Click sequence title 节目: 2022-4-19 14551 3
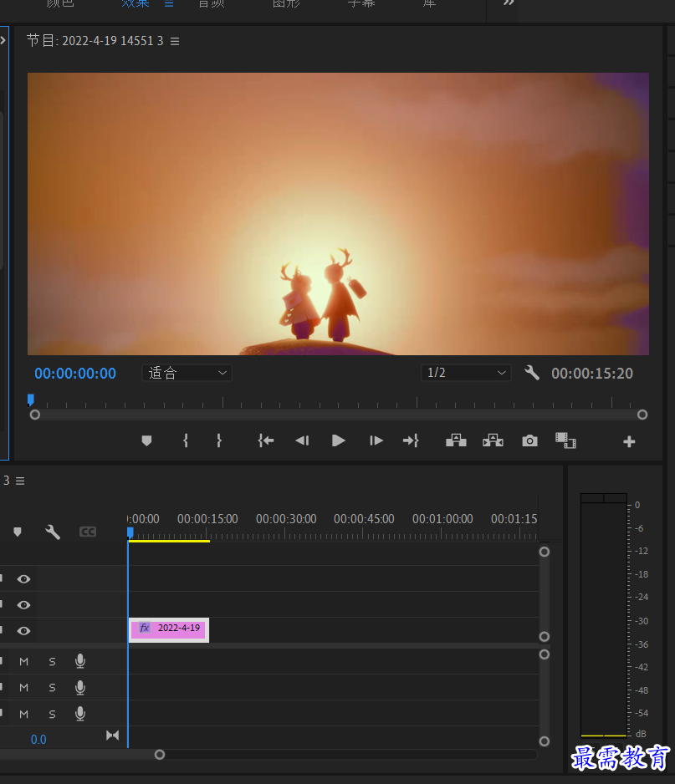Image resolution: width=675 pixels, height=784 pixels. 95,40
